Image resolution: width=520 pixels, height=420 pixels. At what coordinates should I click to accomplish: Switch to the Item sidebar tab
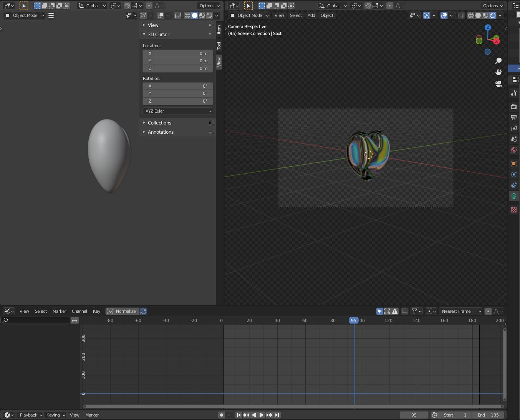(219, 29)
